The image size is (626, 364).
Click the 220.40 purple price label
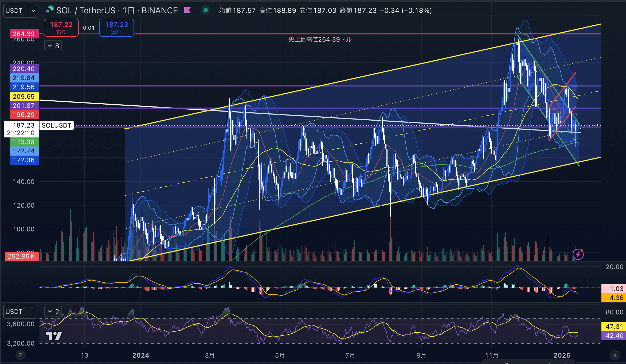[x=24, y=69]
